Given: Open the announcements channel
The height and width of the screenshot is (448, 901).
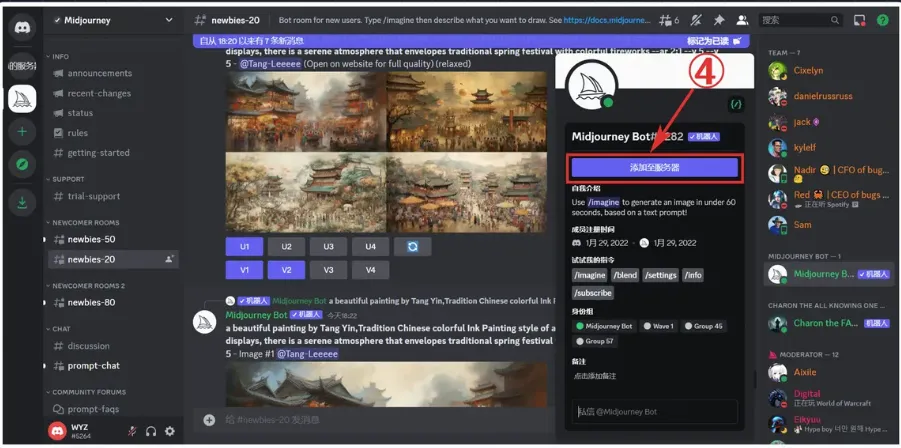Looking at the screenshot, I should (99, 73).
